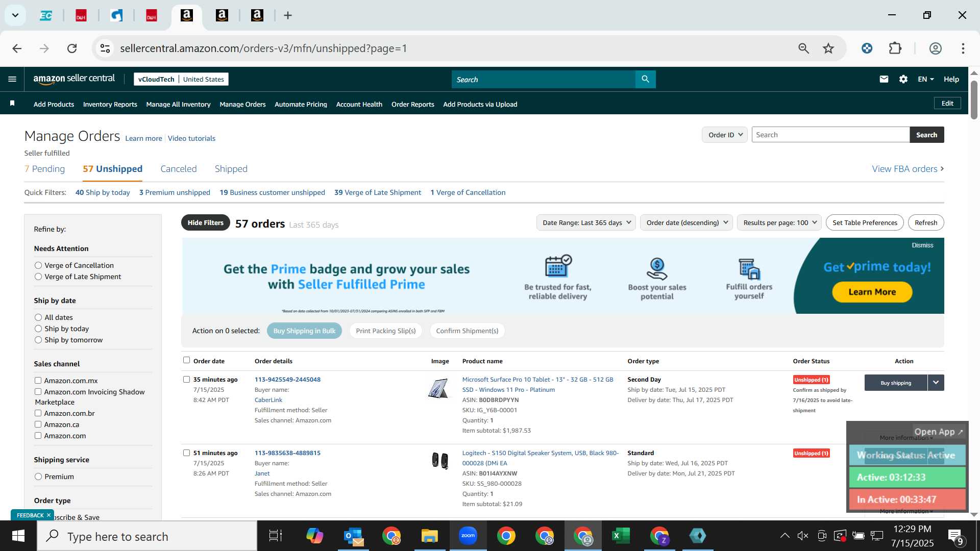Open the Order date (descending) sort dropdown
This screenshot has width=980, height=551.
687,222
